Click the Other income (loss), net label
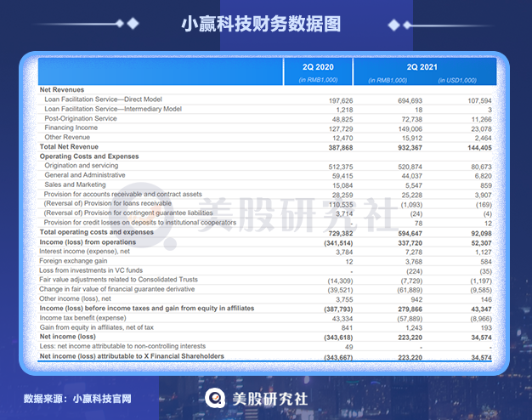This screenshot has width=532, height=420. 75,298
